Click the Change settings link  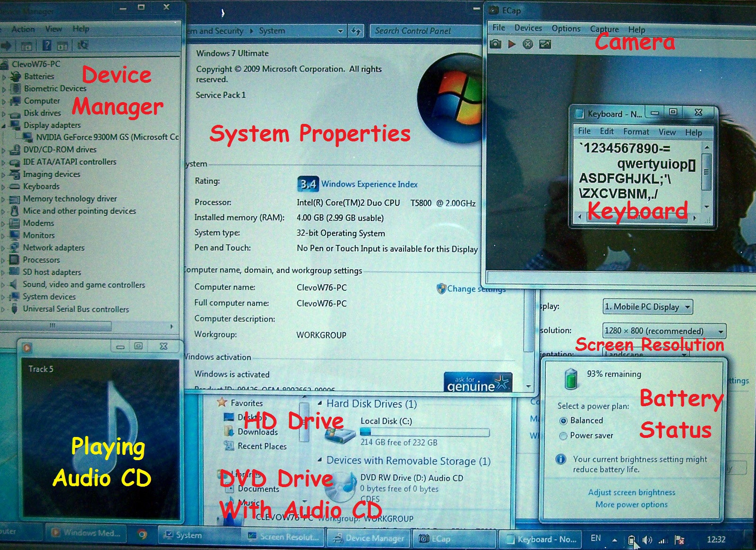(476, 288)
